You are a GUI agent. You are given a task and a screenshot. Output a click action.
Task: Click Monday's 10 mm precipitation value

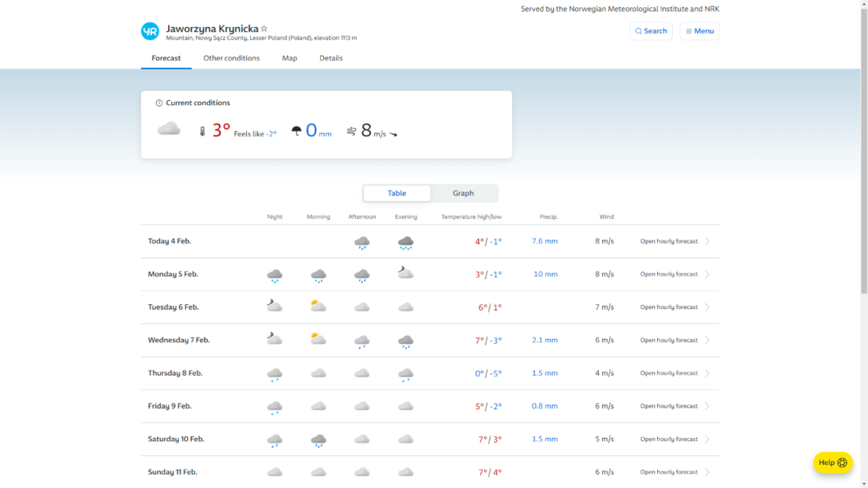coord(545,275)
